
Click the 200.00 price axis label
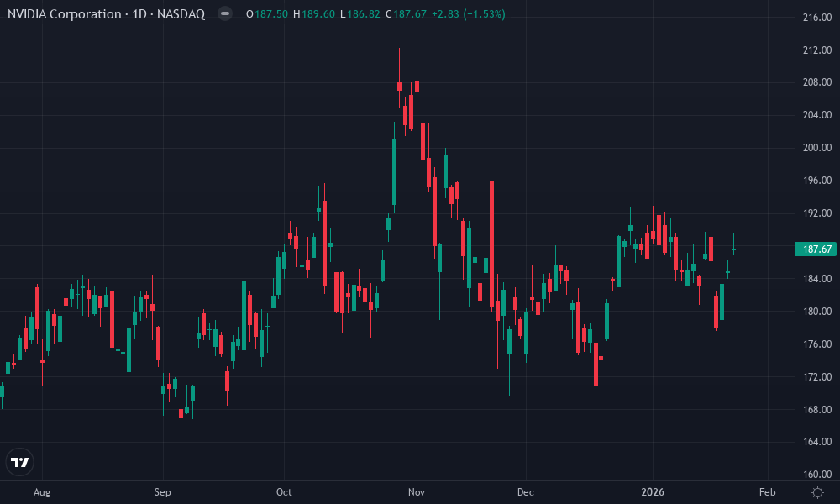pyautogui.click(x=817, y=147)
